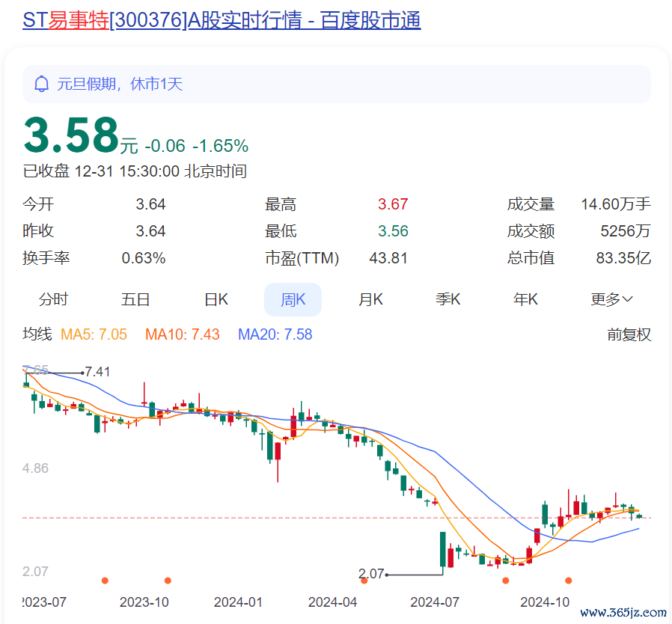Screen dimensions: 672x624
Task: Click the 换手率 value 0.63%
Action: coord(144,258)
